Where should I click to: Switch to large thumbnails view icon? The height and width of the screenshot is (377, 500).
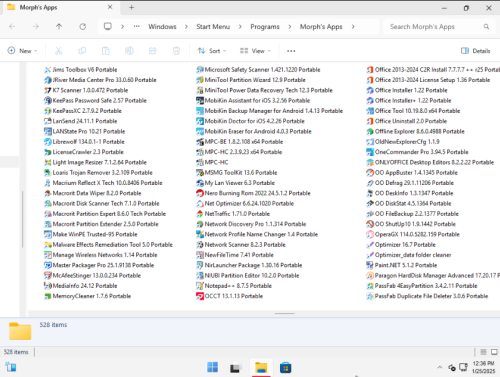[x=494, y=352]
